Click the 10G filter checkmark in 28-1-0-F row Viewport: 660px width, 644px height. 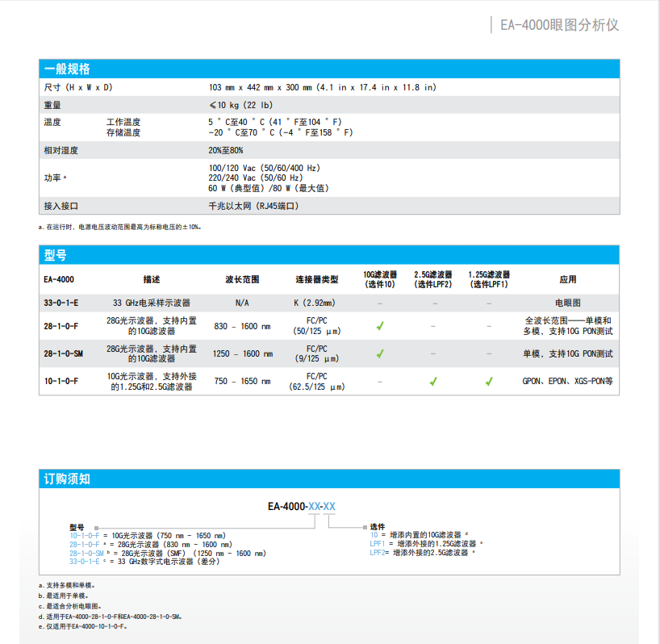click(380, 326)
